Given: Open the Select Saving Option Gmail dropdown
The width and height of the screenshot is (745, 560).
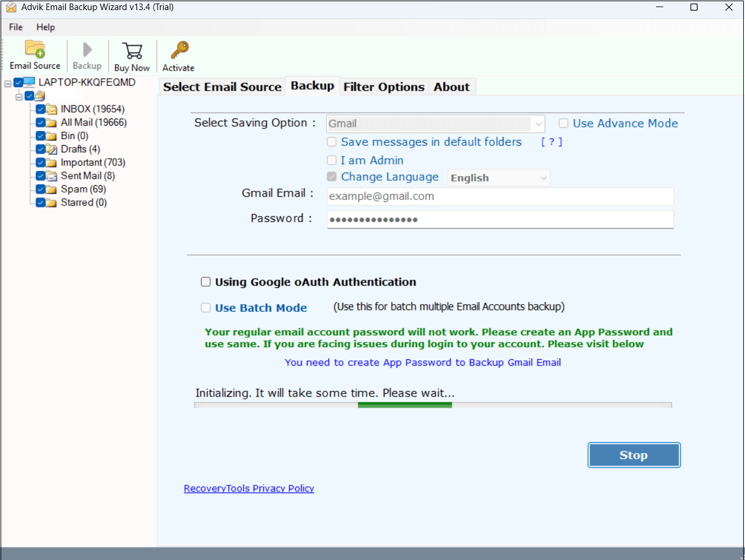Looking at the screenshot, I should pos(436,124).
